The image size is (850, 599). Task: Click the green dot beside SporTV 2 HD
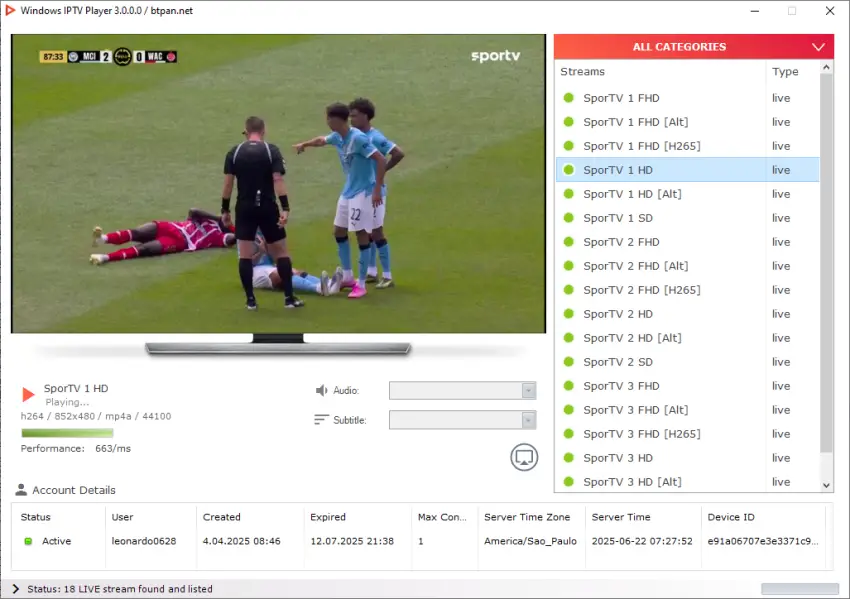(x=569, y=314)
